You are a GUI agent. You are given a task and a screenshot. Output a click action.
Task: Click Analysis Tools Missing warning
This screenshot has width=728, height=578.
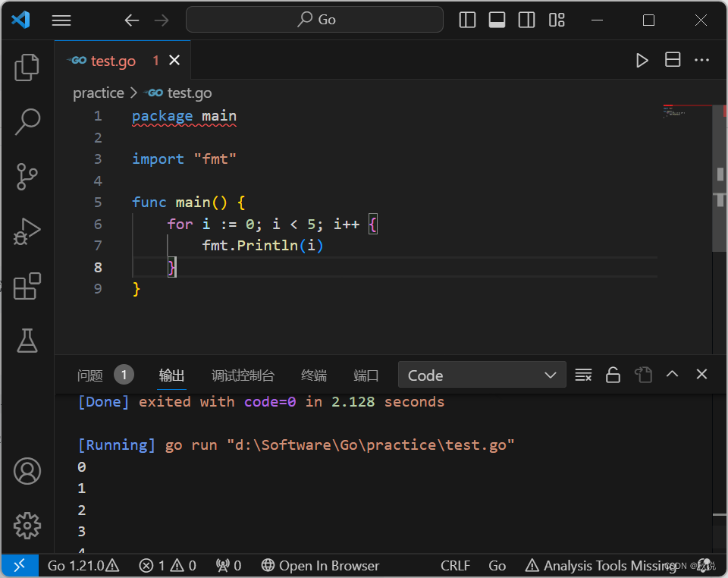click(x=600, y=566)
